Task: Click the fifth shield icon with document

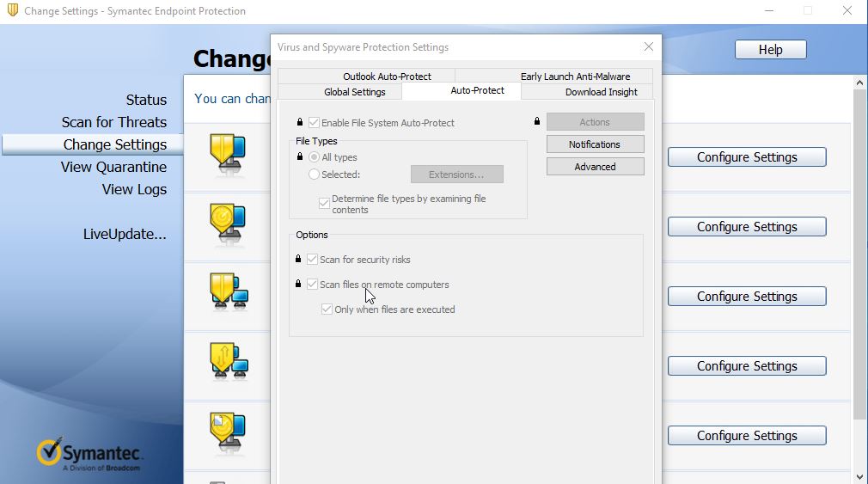Action: (x=228, y=432)
